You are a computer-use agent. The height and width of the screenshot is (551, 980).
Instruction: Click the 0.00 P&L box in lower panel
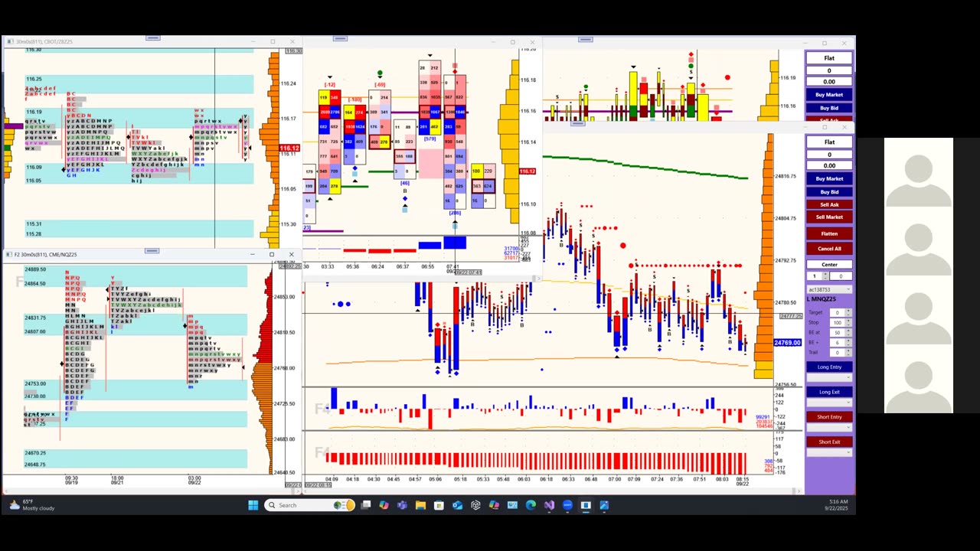[829, 165]
